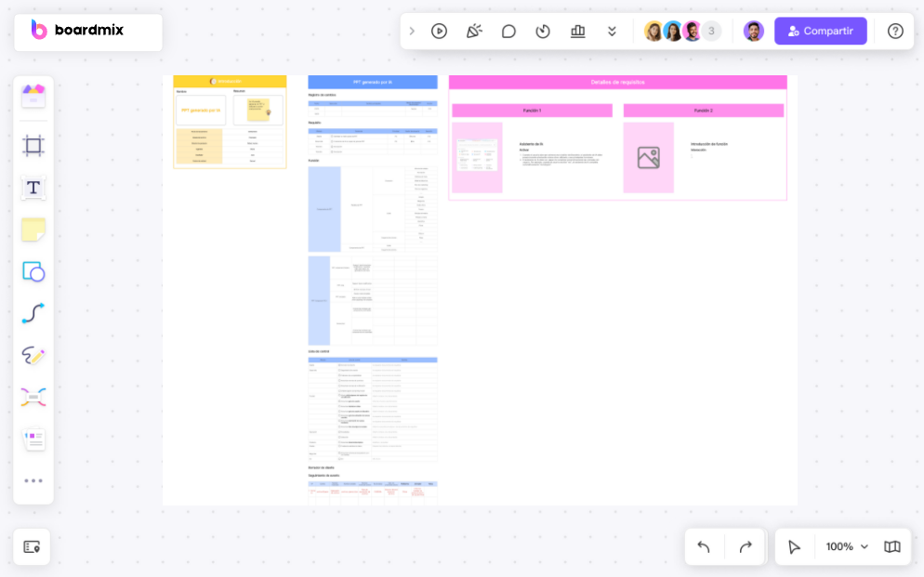Select the Función 1 header

(x=532, y=111)
